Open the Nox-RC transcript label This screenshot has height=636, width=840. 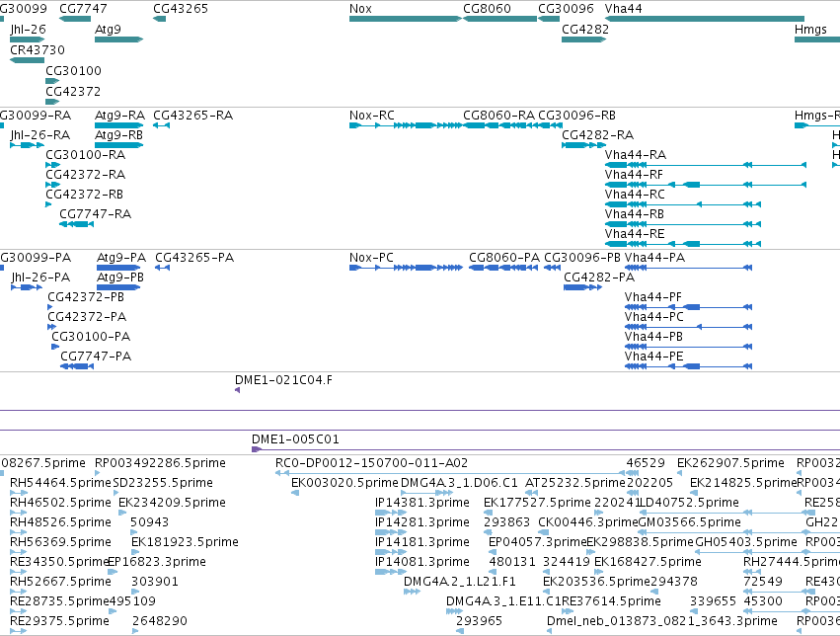click(x=372, y=116)
